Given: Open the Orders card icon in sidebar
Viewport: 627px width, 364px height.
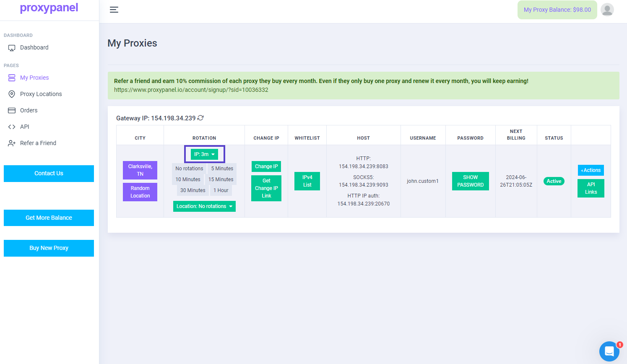Looking at the screenshot, I should point(11,110).
